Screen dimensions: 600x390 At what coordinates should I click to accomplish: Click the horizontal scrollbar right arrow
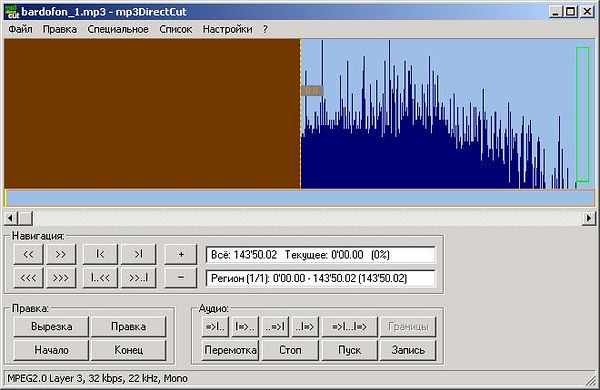[x=589, y=219]
